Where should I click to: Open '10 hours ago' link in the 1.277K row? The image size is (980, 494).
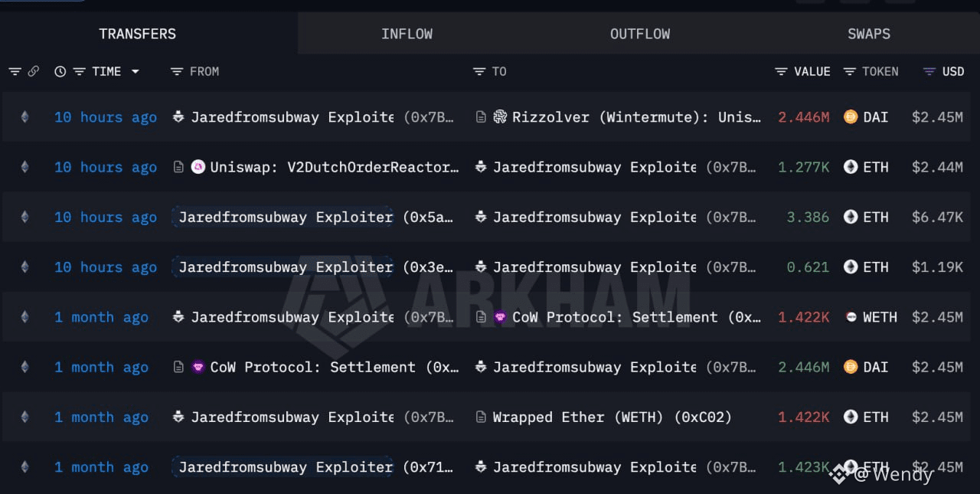pos(106,167)
